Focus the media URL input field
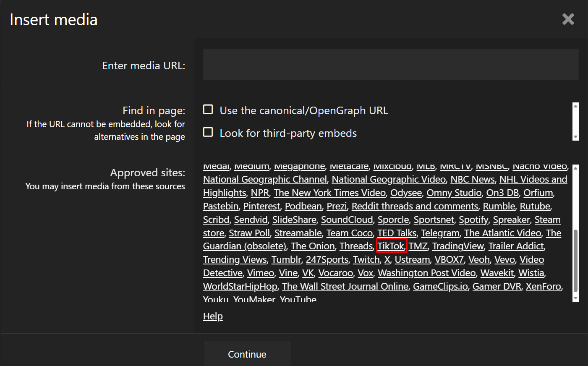The image size is (588, 366). (x=391, y=65)
